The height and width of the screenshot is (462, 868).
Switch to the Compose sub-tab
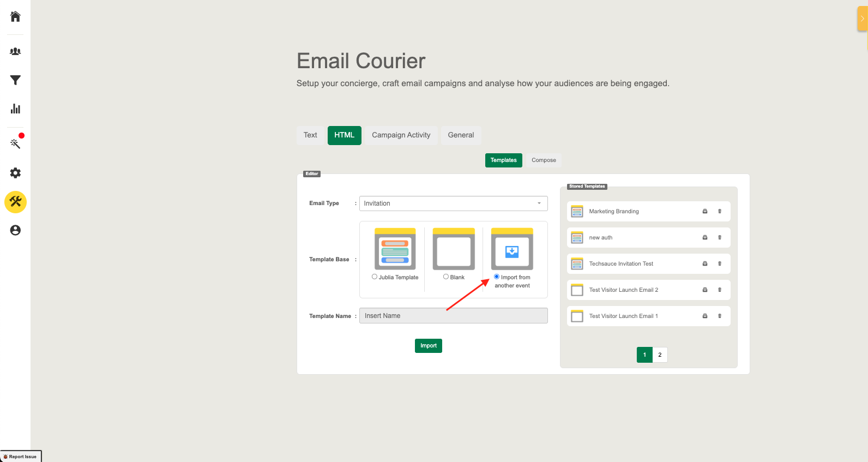coord(544,160)
